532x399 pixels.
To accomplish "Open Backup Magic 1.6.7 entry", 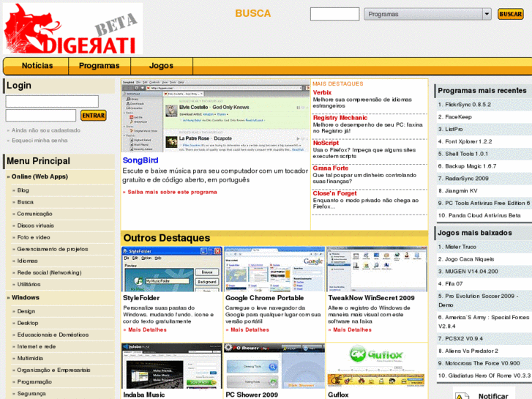I will tap(471, 166).
